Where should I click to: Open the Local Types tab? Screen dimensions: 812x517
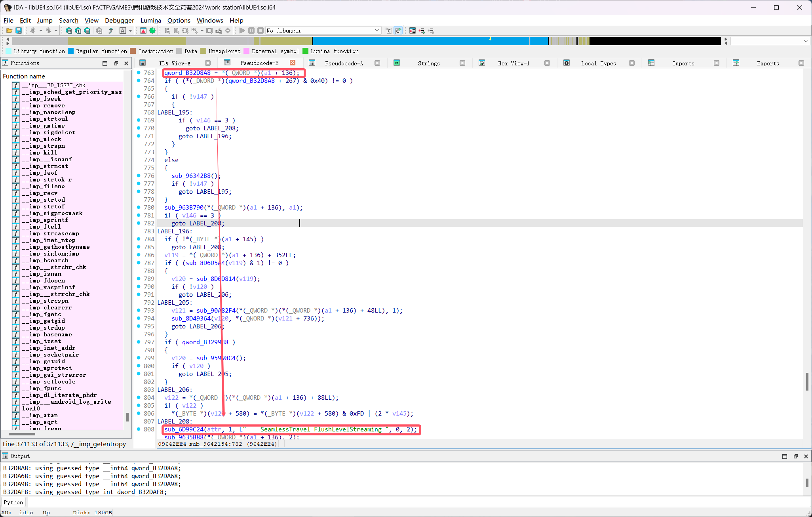click(598, 63)
